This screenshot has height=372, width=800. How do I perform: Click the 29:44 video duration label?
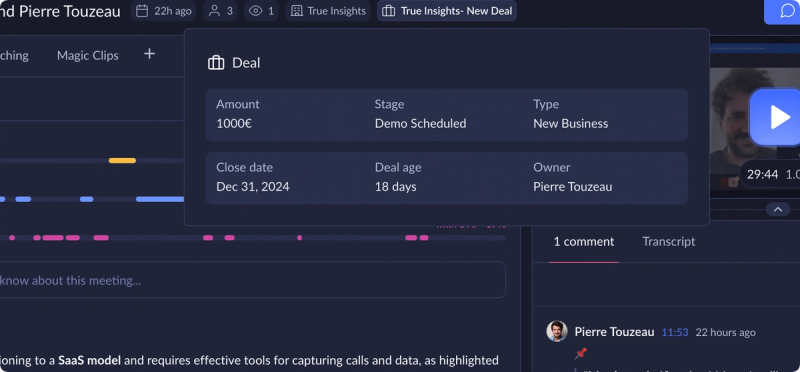762,174
